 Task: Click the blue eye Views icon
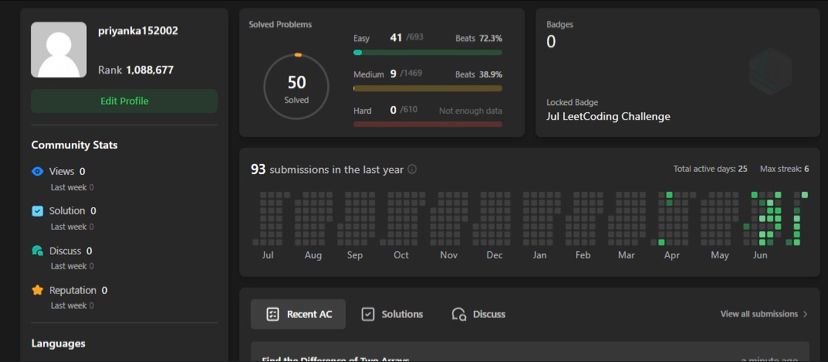(37, 172)
